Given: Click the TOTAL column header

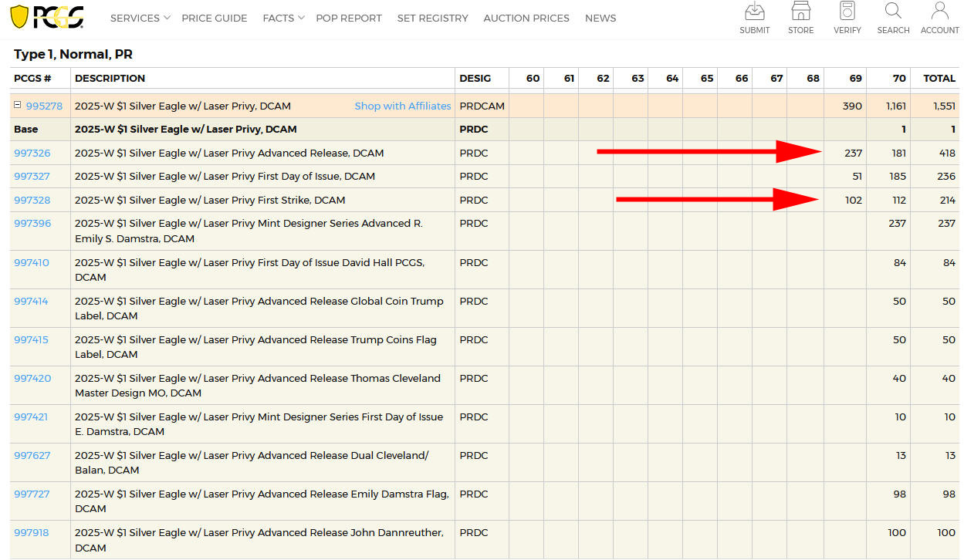Looking at the screenshot, I should [x=939, y=78].
